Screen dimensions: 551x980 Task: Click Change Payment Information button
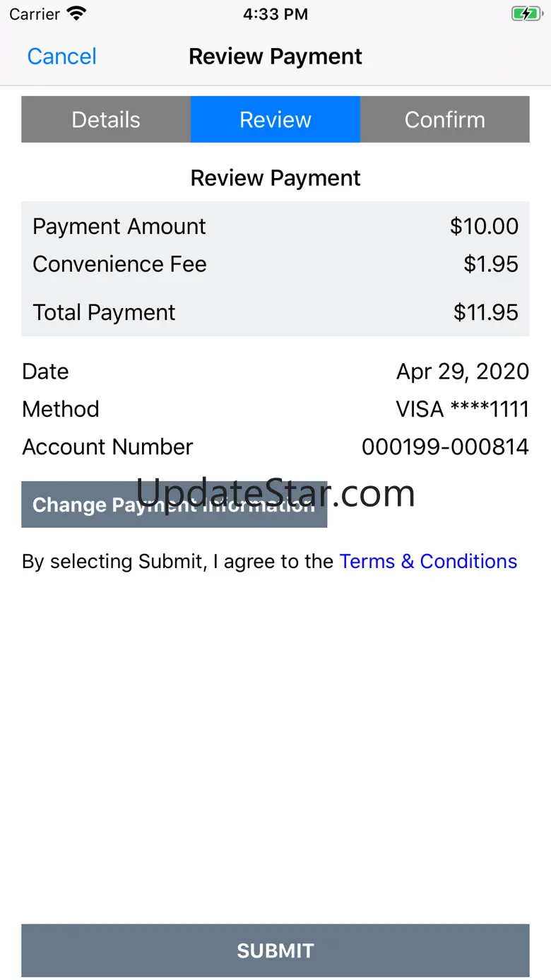click(x=174, y=504)
